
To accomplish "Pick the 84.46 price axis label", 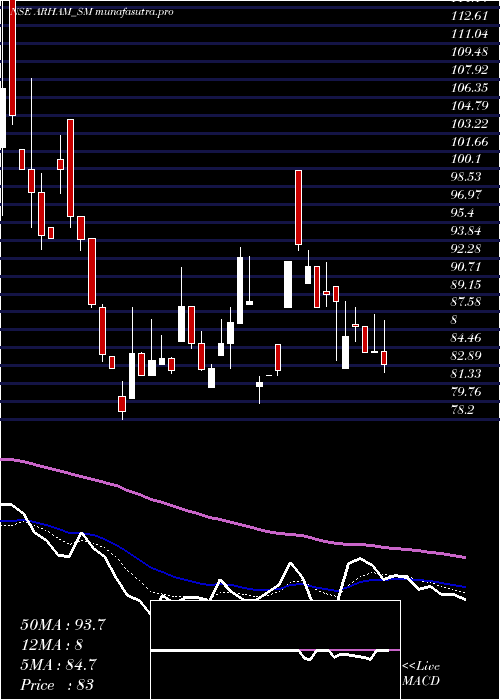I will pos(466,338).
